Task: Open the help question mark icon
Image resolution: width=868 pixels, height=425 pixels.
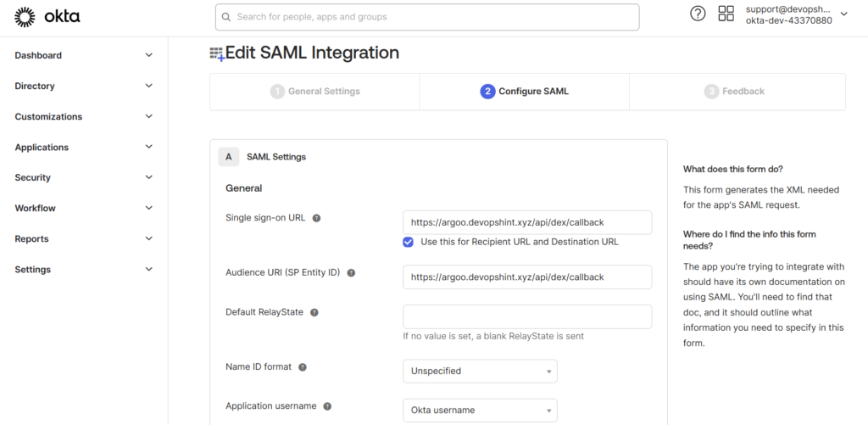Action: point(698,14)
